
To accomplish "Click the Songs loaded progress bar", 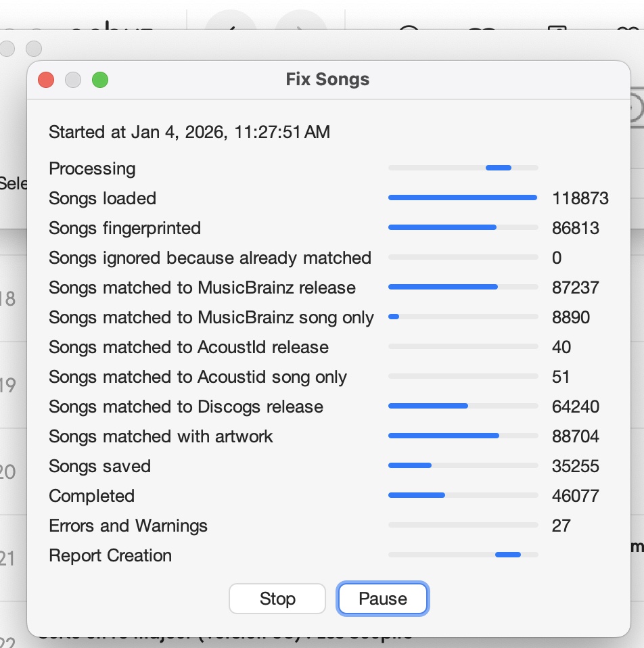I will coord(463,198).
